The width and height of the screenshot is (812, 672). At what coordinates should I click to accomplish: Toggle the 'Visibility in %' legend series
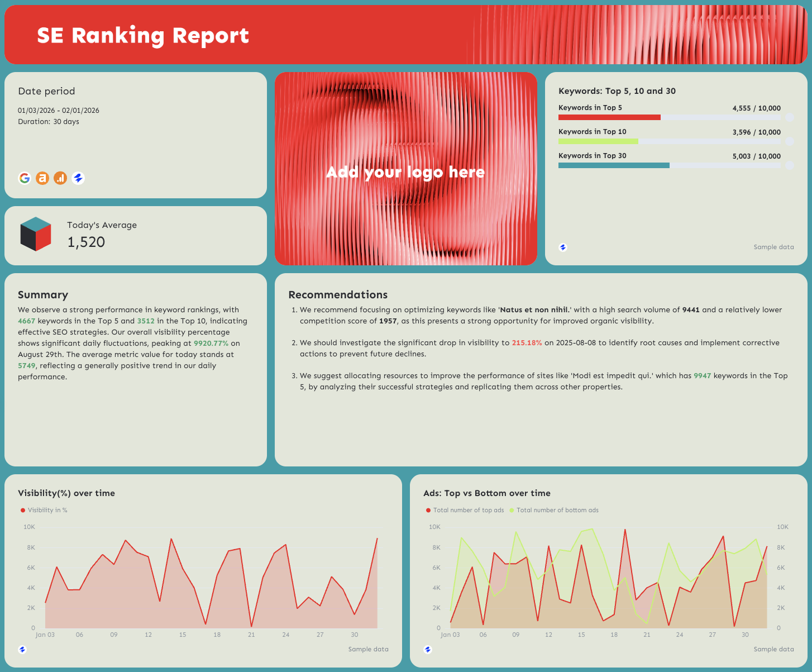coord(44,510)
